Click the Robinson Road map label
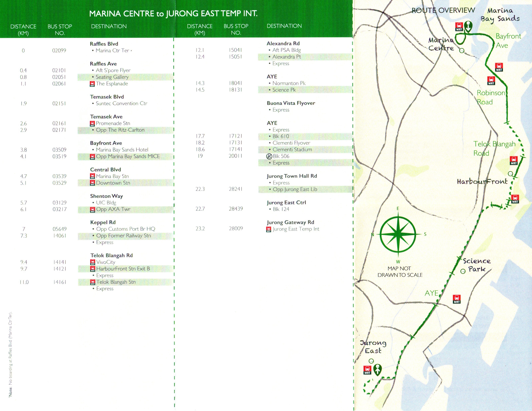 491,97
